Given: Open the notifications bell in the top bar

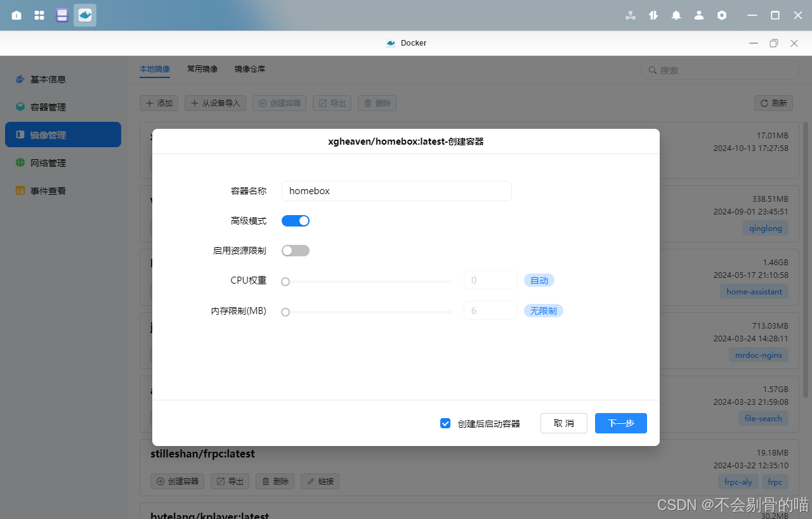Looking at the screenshot, I should point(676,15).
